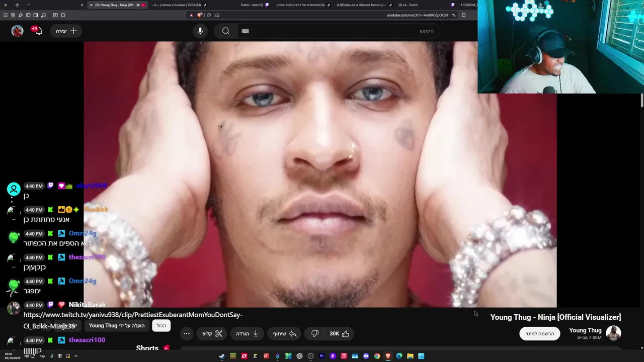Click the bookmark icon in address bar

point(463,15)
